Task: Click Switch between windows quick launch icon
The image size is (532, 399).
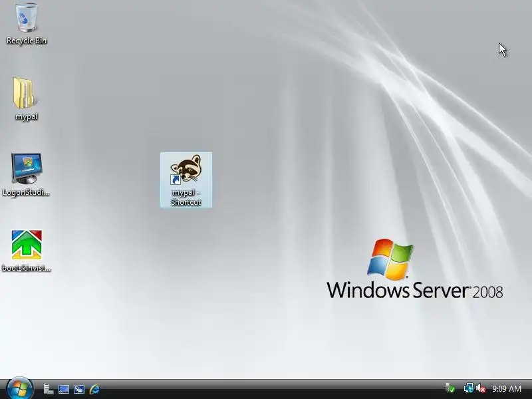Action: coord(79,389)
